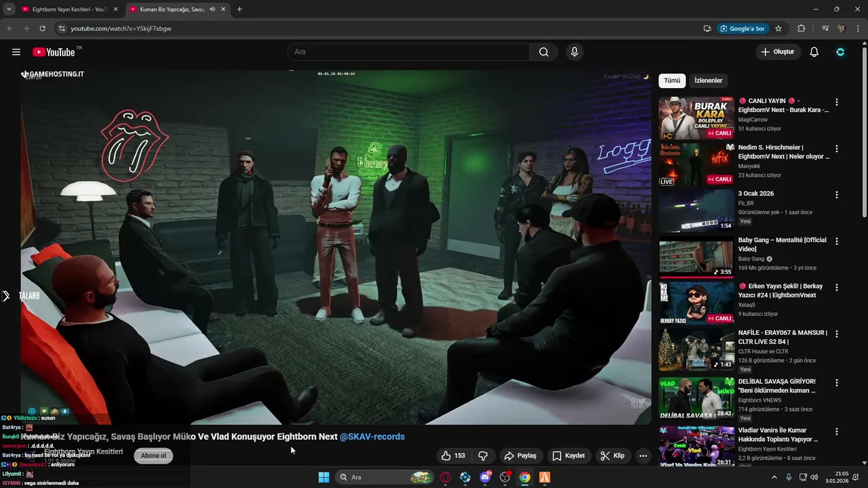Like the video with 153 likes

point(453,455)
